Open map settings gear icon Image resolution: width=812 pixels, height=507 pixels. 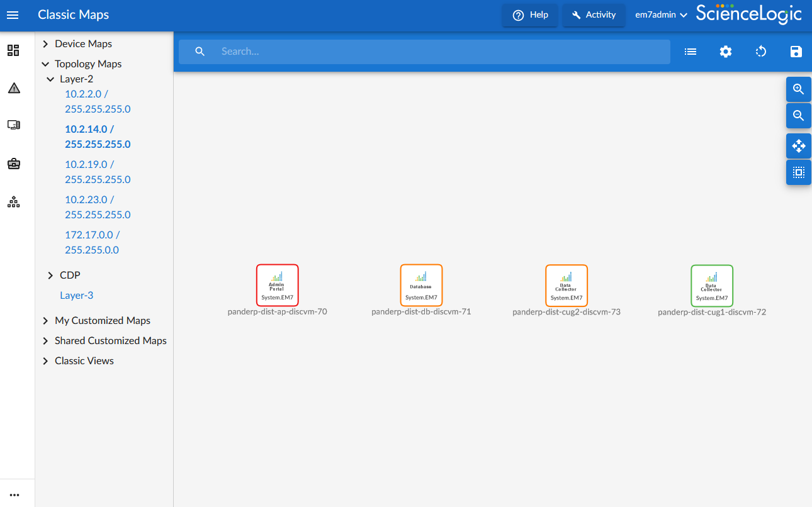(726, 52)
